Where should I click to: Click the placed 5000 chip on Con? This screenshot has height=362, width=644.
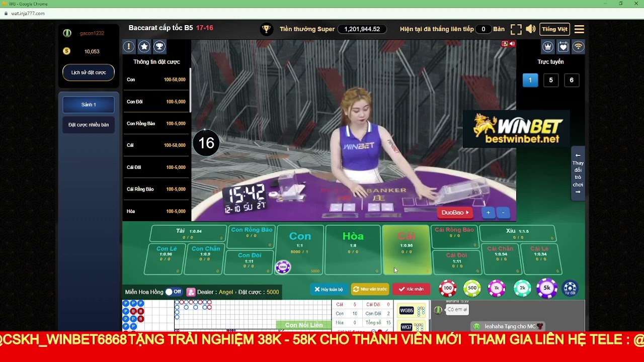click(x=283, y=267)
